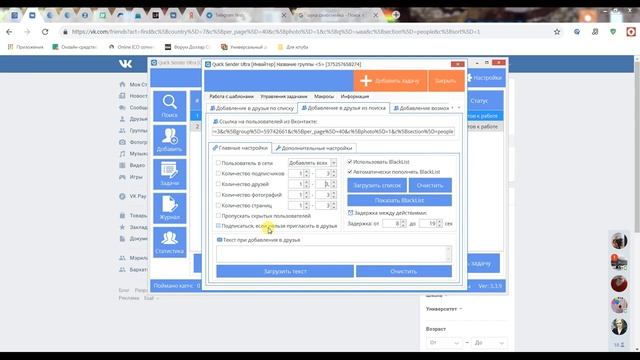640x360 pixels.
Task: Expand the tab overflow dropdown arrow
Action: 459,108
